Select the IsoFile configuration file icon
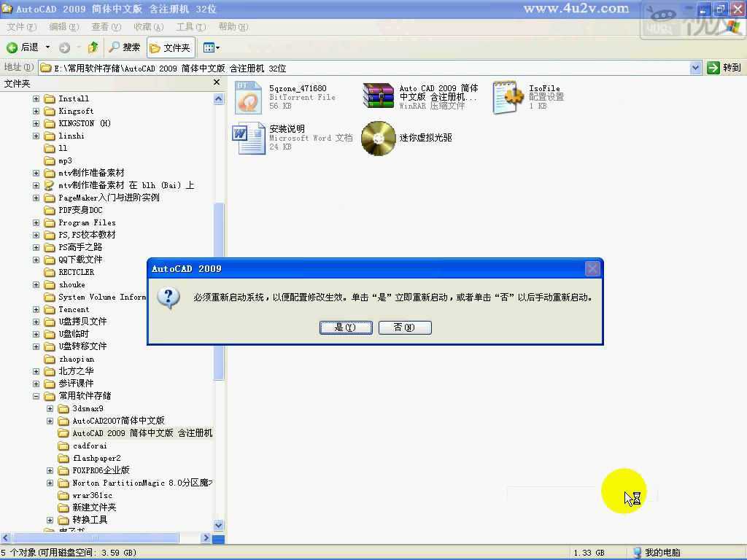Screen dimensions: 747x560 pos(508,97)
